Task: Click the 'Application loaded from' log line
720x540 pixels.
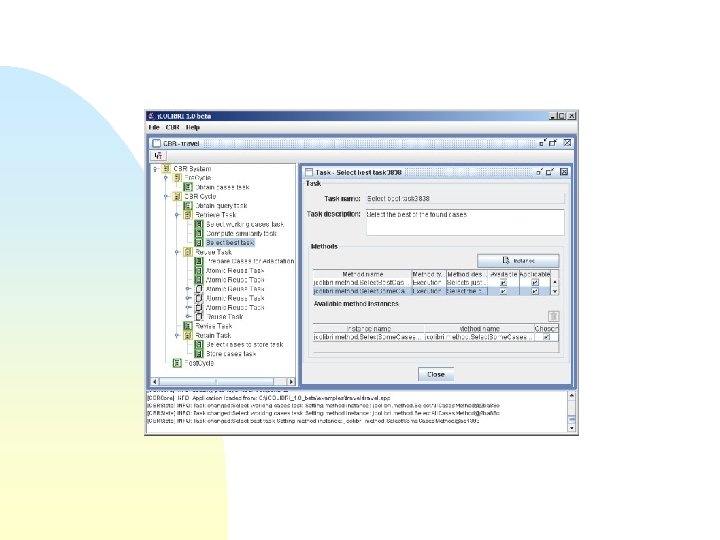Action: tap(269, 398)
